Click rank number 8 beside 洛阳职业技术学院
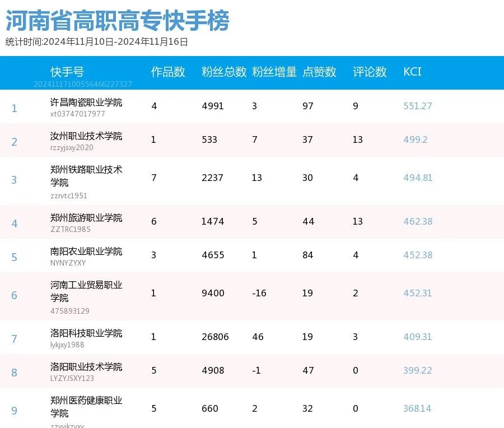Image resolution: width=504 pixels, height=428 pixels. 14,373
